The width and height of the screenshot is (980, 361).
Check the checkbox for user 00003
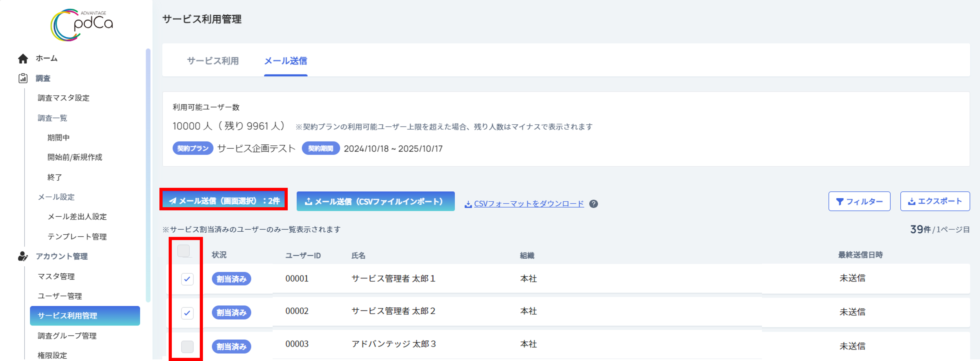tap(187, 347)
